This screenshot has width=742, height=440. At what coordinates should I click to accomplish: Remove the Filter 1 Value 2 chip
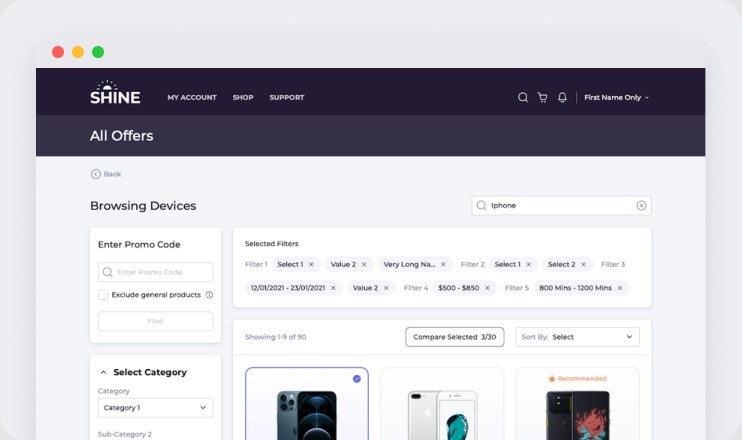364,264
